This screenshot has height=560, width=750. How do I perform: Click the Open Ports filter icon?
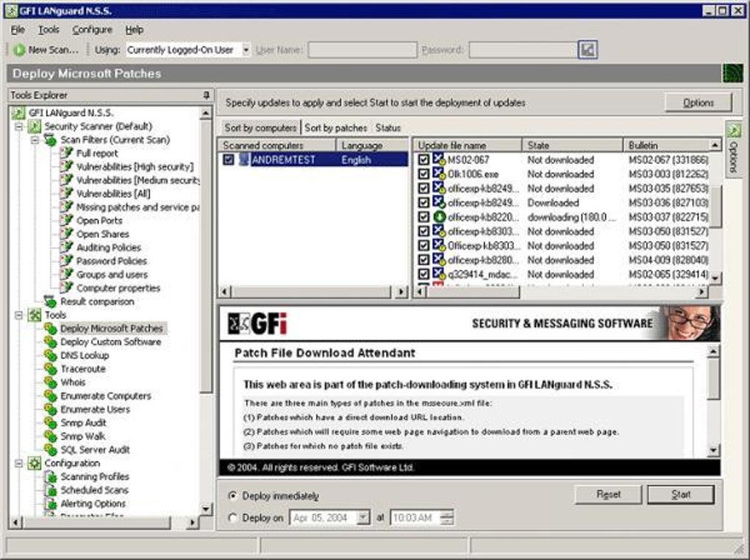pos(66,220)
